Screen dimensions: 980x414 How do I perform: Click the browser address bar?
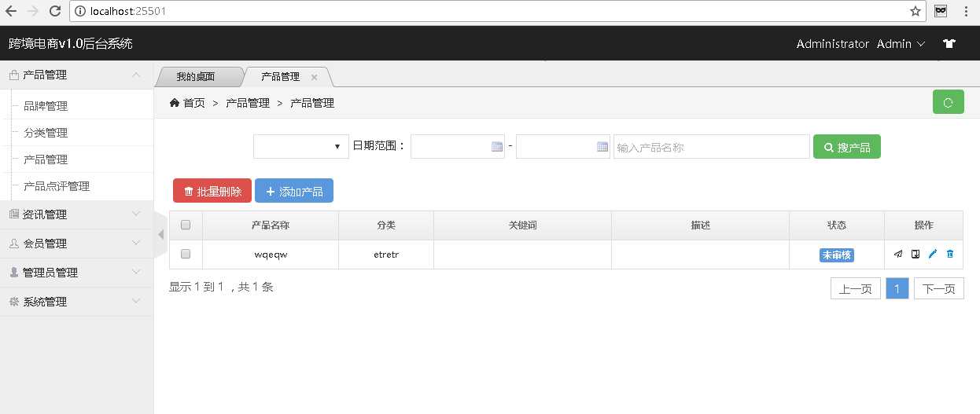click(498, 11)
